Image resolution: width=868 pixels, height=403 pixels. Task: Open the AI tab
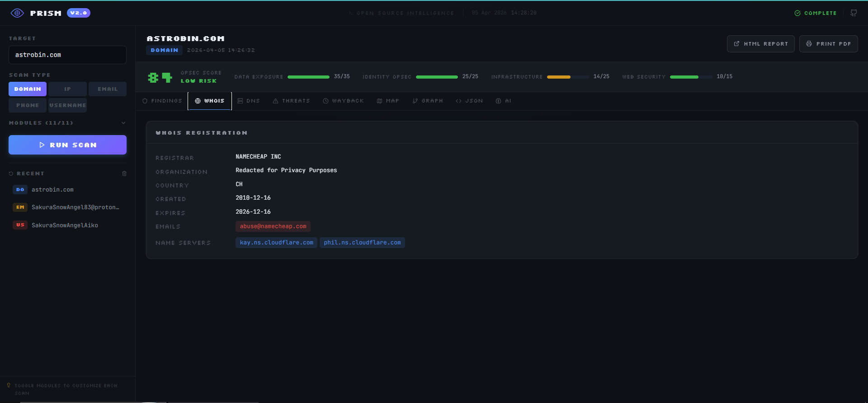click(504, 101)
